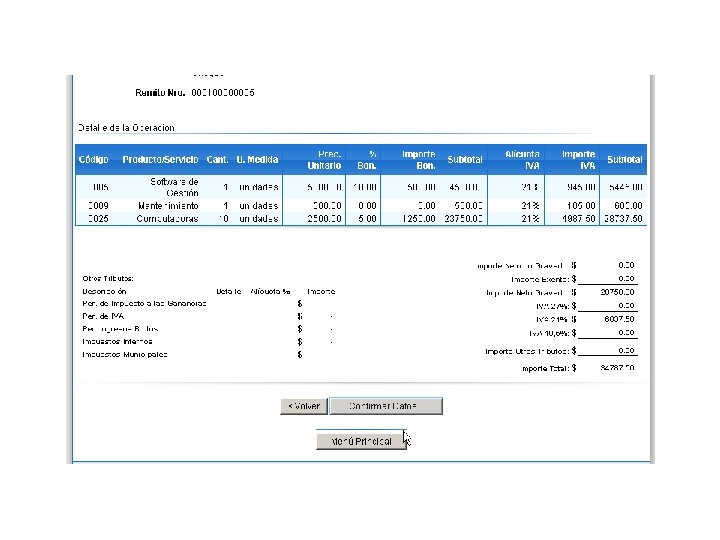Select the U. Medida column header
This screenshot has height=540, width=720.
coord(257,160)
